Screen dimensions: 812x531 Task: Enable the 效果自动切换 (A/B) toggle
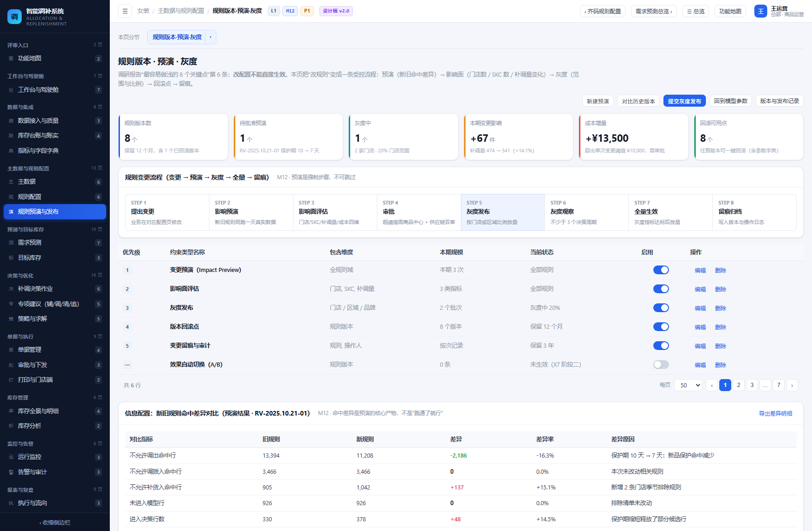coord(661,365)
